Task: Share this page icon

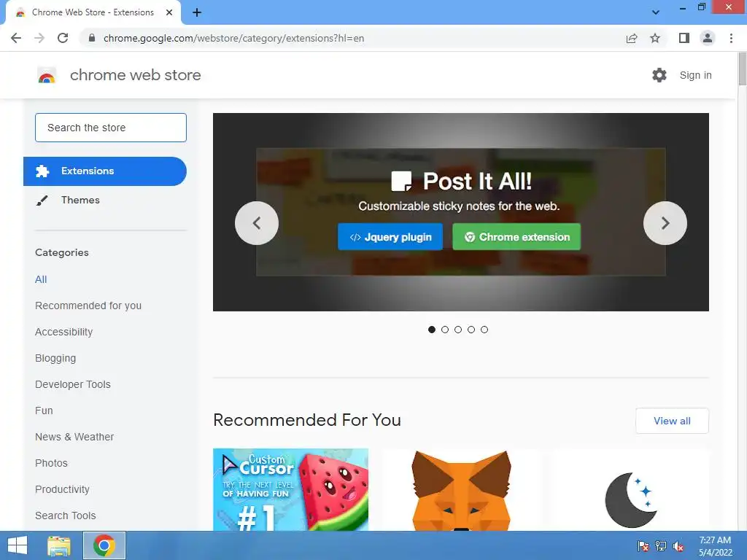Action: 632,38
